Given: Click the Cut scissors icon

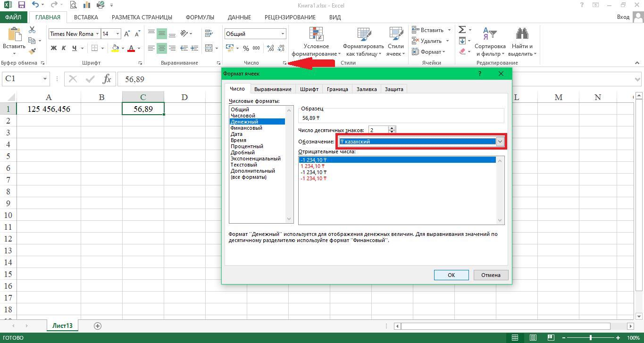Looking at the screenshot, I should (x=32, y=30).
